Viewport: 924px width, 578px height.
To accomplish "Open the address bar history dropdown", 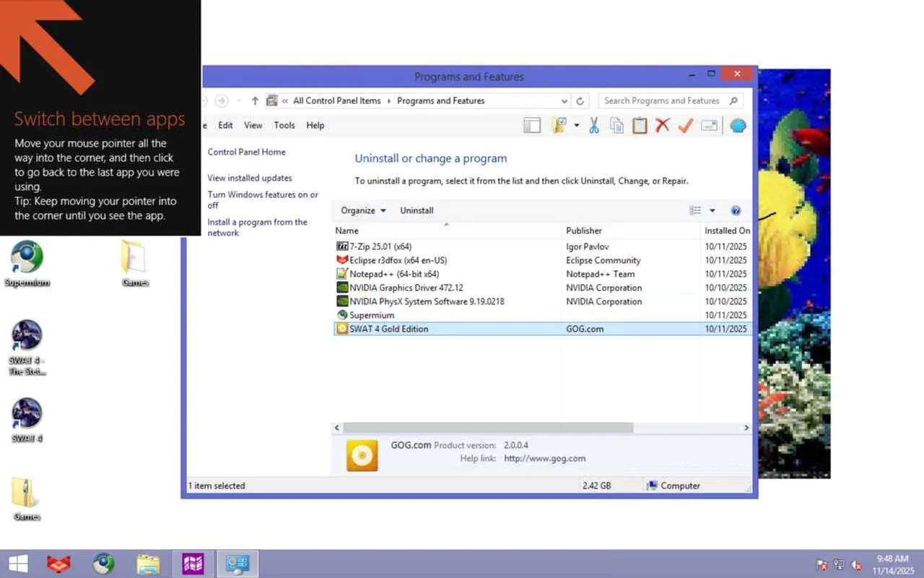I will pos(565,101).
